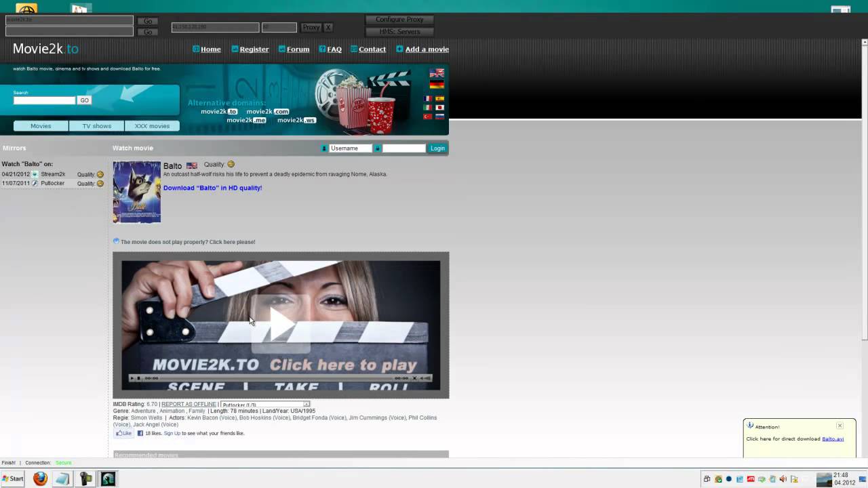
Task: Click the password input field
Action: click(x=403, y=148)
